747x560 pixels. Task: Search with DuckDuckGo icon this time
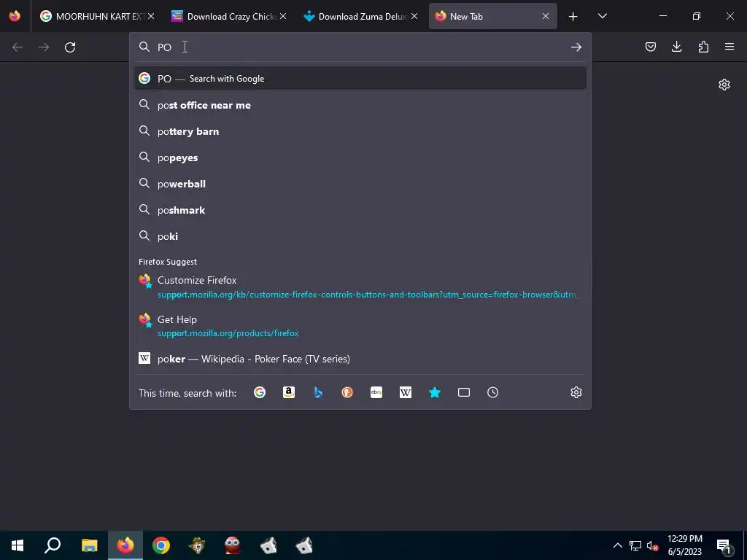(x=347, y=392)
